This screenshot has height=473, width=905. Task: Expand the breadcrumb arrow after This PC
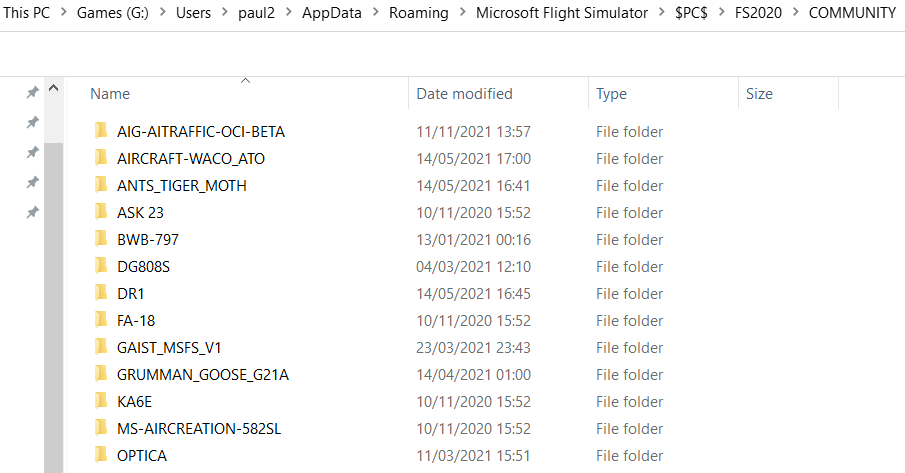point(62,13)
